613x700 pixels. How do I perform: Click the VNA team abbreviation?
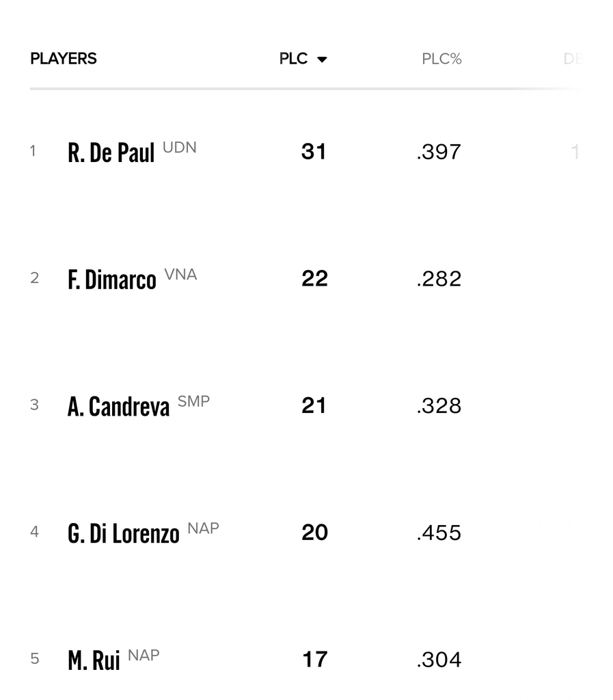pyautogui.click(x=180, y=274)
